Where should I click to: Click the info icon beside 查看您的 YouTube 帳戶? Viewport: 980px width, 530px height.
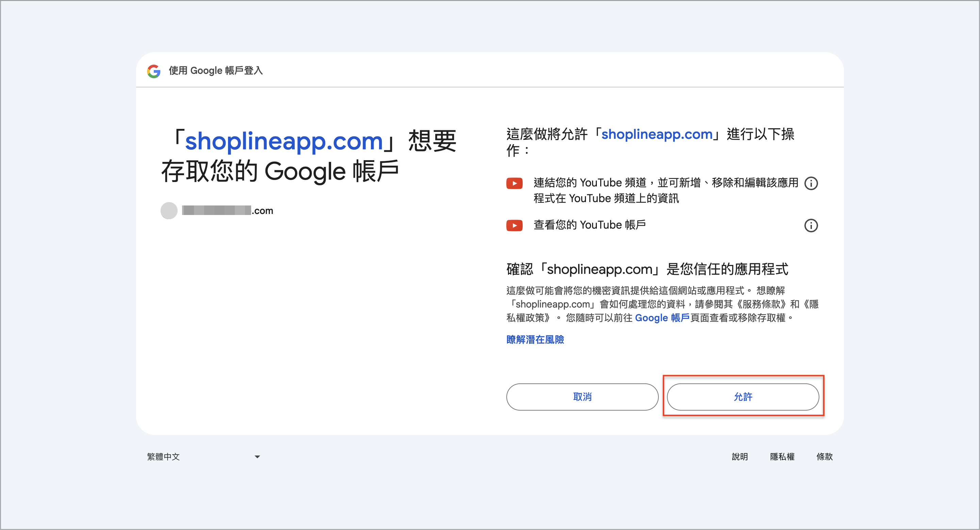pyautogui.click(x=811, y=226)
